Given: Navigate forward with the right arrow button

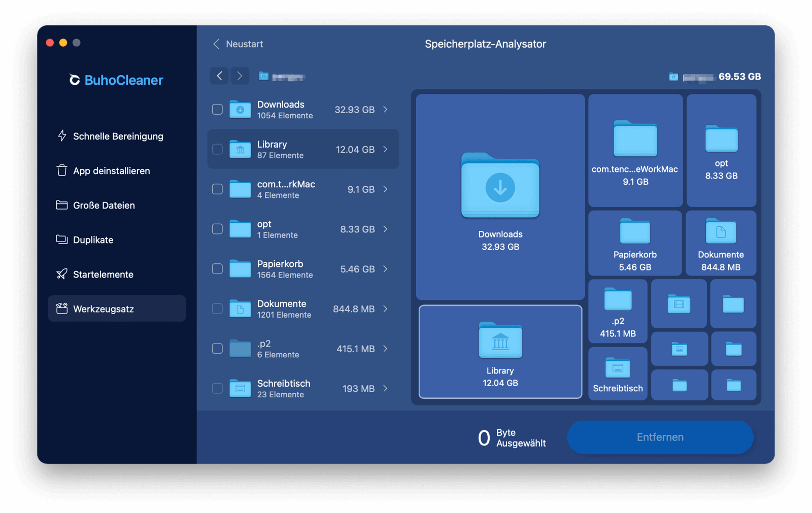Looking at the screenshot, I should (240, 76).
